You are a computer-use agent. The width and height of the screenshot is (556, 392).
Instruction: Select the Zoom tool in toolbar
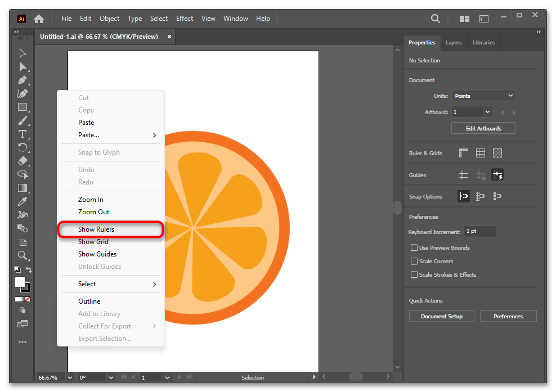pos(23,255)
